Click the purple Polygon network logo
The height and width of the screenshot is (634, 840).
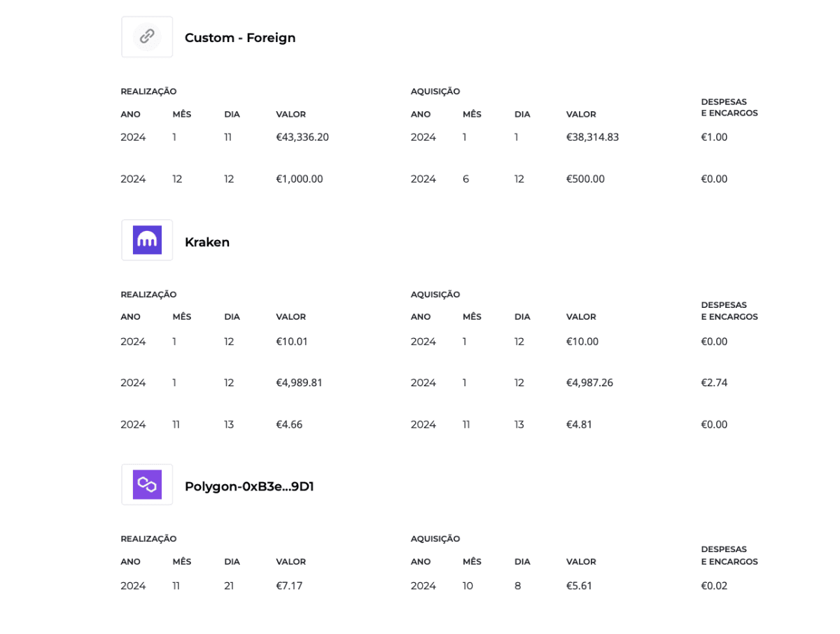click(x=147, y=484)
